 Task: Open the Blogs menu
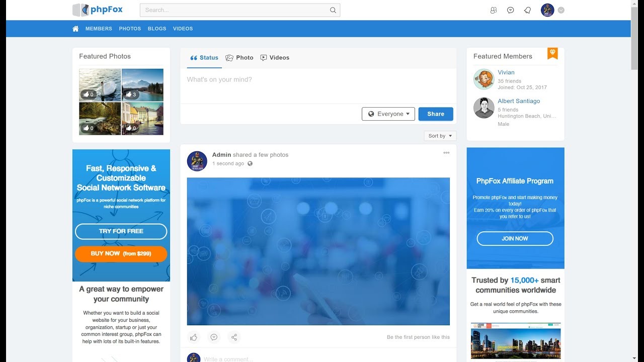pyautogui.click(x=157, y=29)
